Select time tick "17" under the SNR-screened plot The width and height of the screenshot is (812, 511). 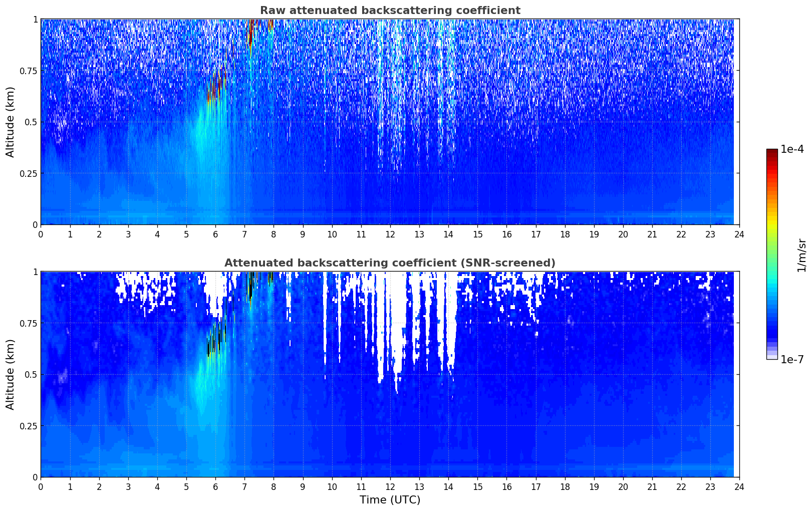click(536, 486)
